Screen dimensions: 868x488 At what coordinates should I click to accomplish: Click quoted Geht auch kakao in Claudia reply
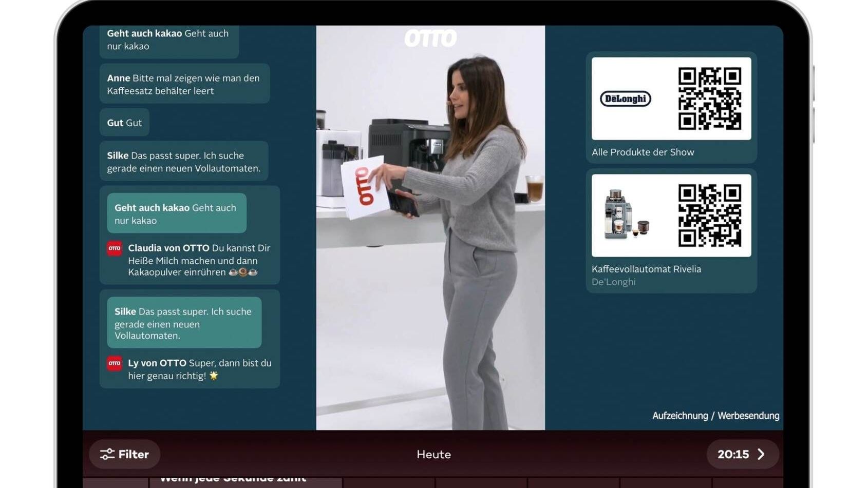(177, 213)
